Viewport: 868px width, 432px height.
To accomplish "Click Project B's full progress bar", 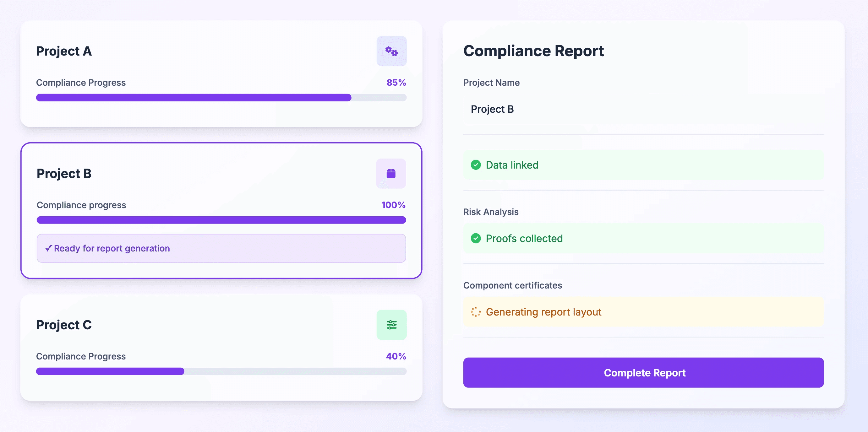I will click(221, 220).
